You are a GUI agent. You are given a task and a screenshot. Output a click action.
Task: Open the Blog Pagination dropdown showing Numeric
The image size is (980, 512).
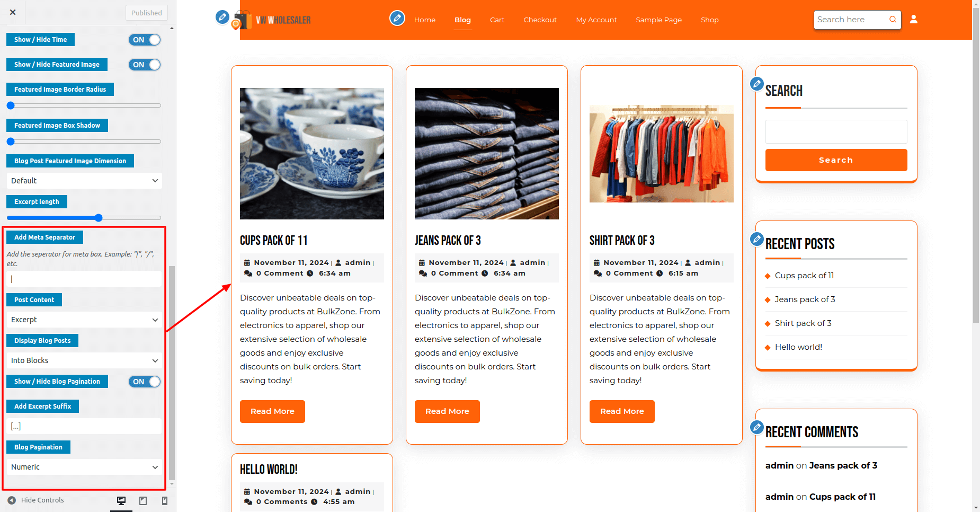[84, 467]
